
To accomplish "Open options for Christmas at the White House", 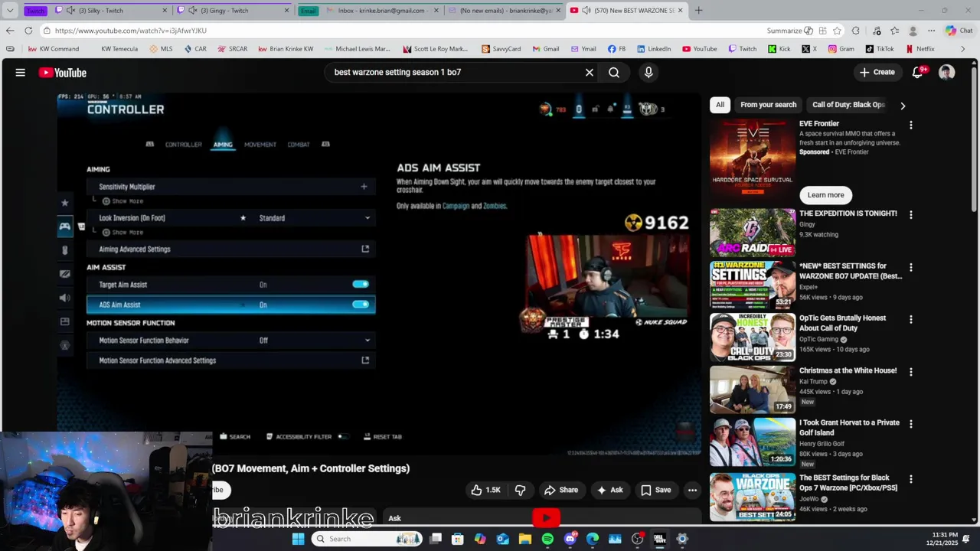I will (x=910, y=372).
